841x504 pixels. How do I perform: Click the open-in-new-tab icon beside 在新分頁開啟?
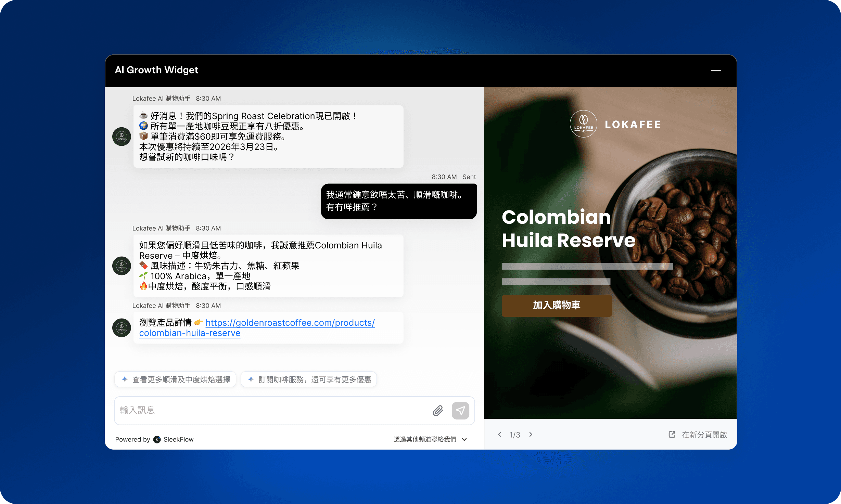(x=672, y=435)
